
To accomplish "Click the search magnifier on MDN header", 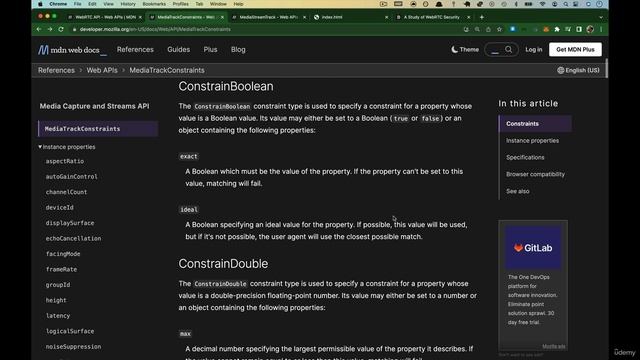I will click(509, 49).
